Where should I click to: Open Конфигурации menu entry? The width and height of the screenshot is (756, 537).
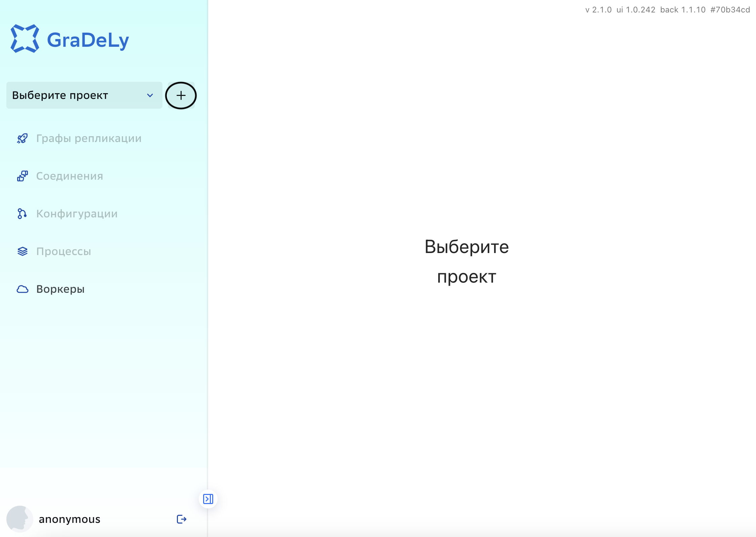77,214
